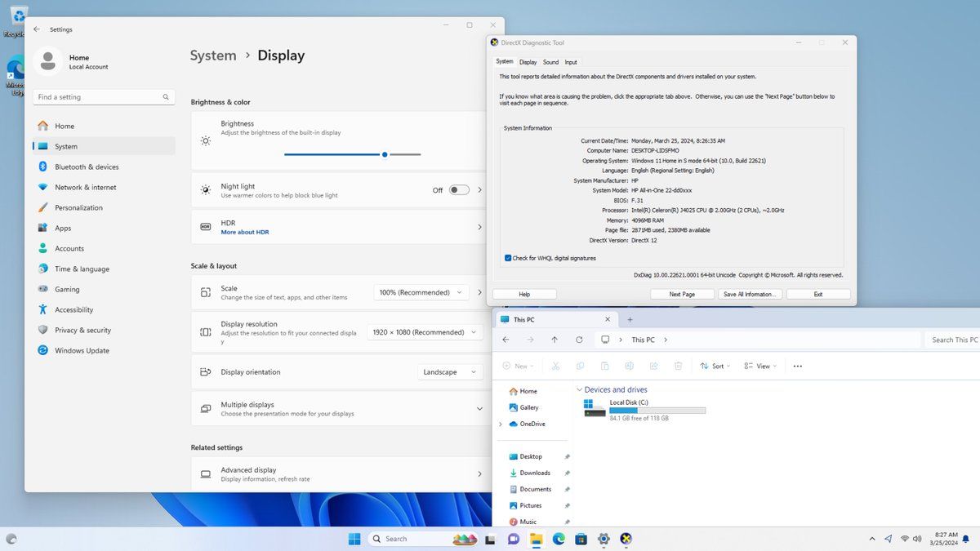Open Downloads in File Explorer sidebar
Image resolution: width=980 pixels, height=551 pixels.
tap(535, 473)
